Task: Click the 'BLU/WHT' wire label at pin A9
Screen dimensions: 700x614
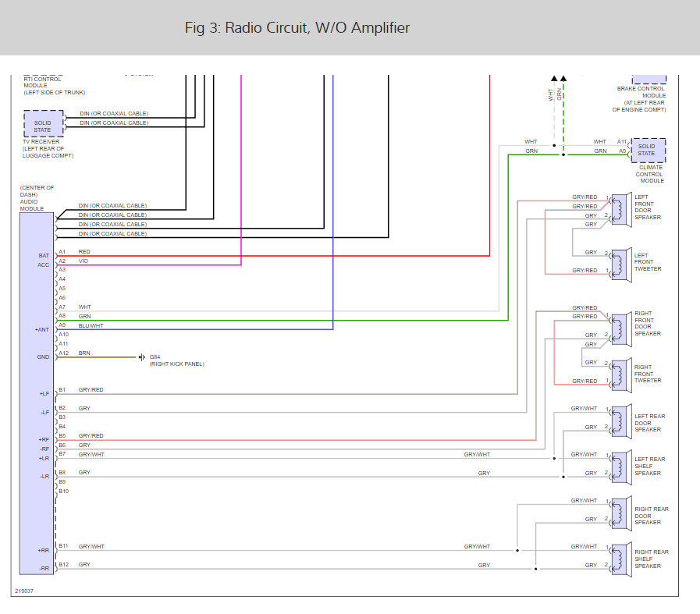Action: click(x=91, y=326)
